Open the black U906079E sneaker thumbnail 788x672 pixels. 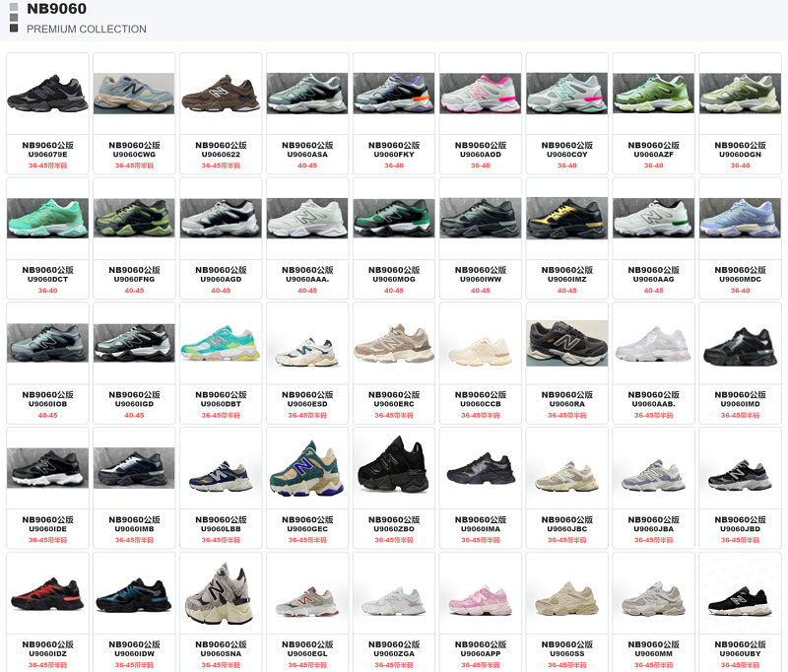tap(47, 94)
